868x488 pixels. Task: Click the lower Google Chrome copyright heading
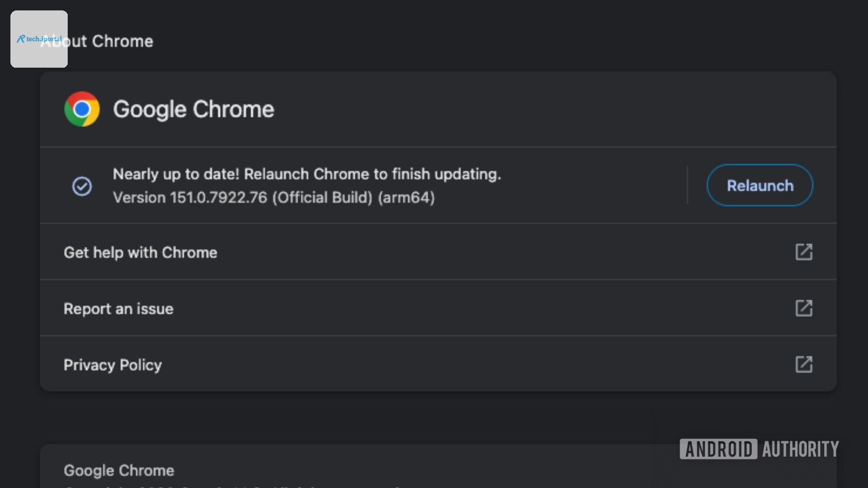click(x=119, y=471)
